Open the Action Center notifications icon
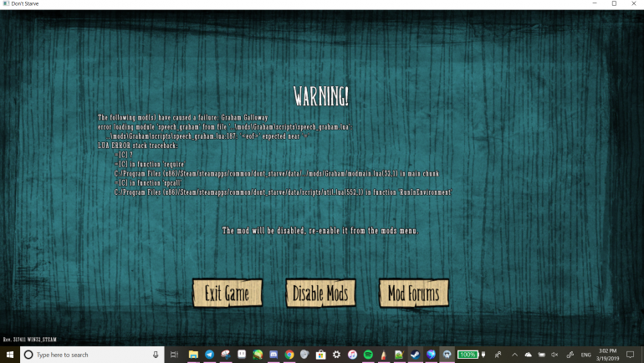Image resolution: width=644 pixels, height=363 pixels. pos(630,355)
